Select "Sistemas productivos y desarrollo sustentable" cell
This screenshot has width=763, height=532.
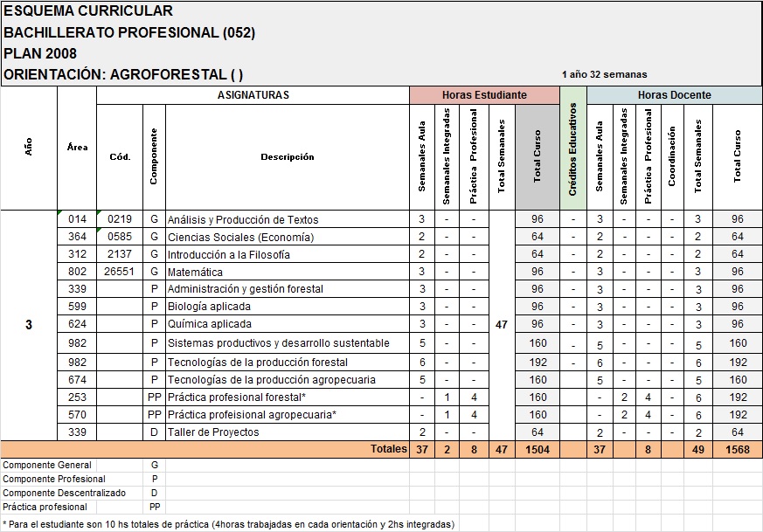click(x=278, y=343)
